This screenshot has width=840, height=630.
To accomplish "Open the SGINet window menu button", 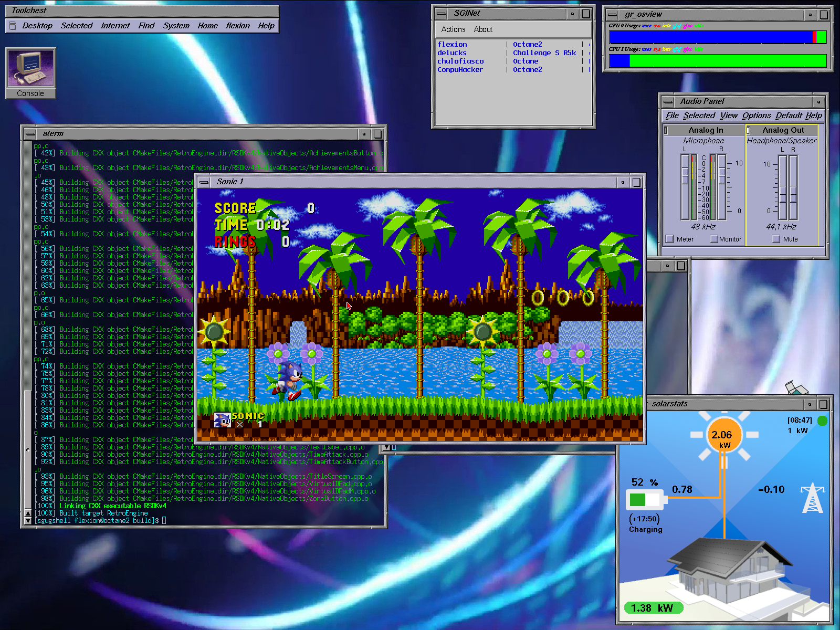I will (442, 14).
